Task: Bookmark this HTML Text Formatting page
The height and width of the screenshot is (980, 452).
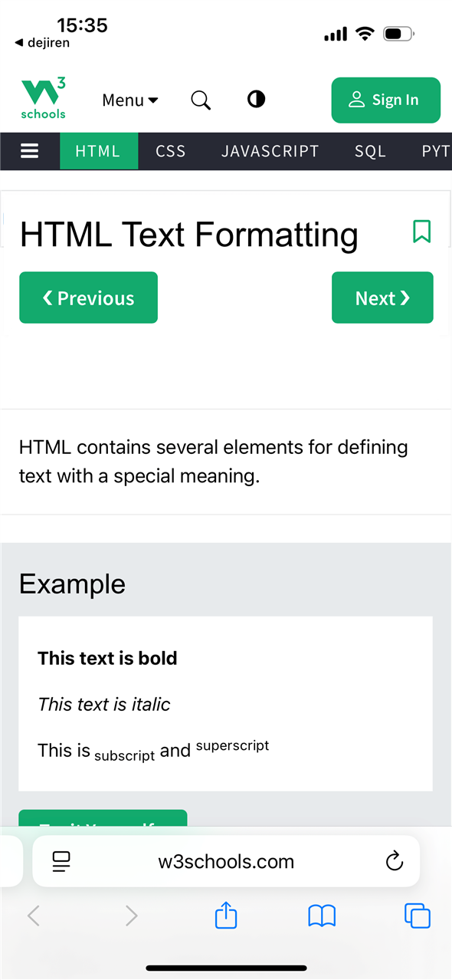Action: (421, 232)
